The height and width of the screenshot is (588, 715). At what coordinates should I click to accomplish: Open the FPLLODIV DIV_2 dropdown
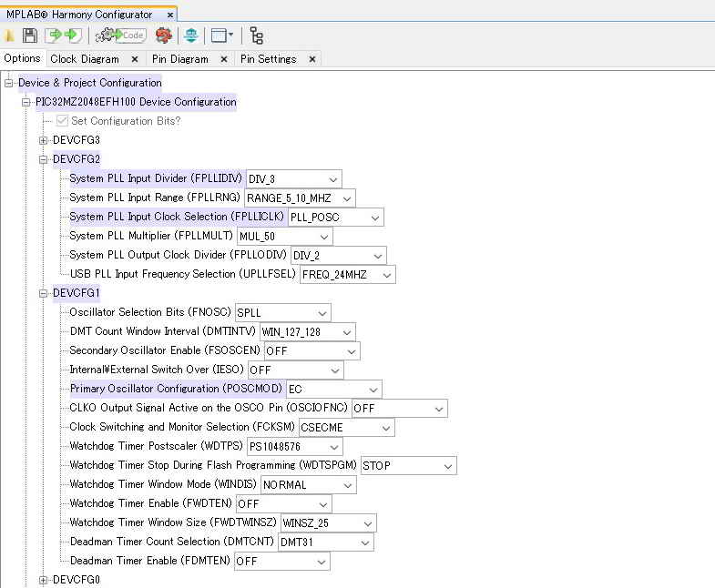[338, 256]
